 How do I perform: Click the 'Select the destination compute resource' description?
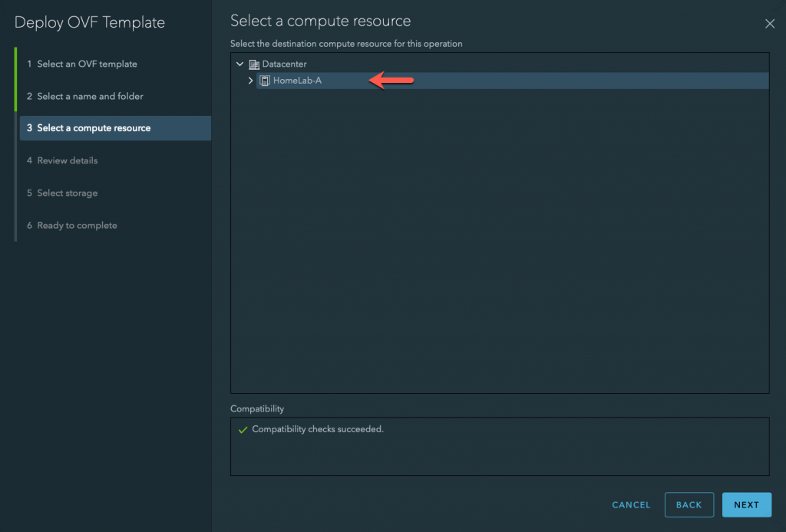click(x=346, y=44)
